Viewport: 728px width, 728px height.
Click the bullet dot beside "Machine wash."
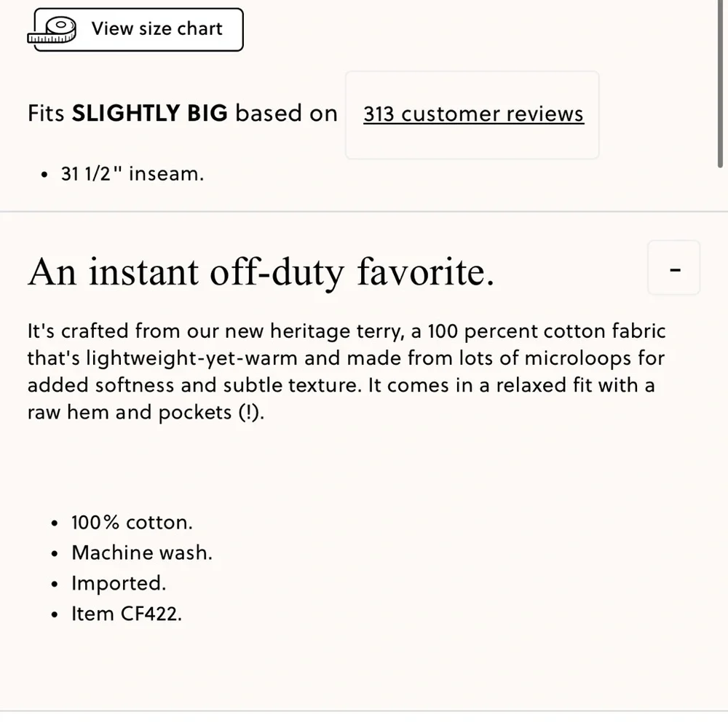[55, 554]
